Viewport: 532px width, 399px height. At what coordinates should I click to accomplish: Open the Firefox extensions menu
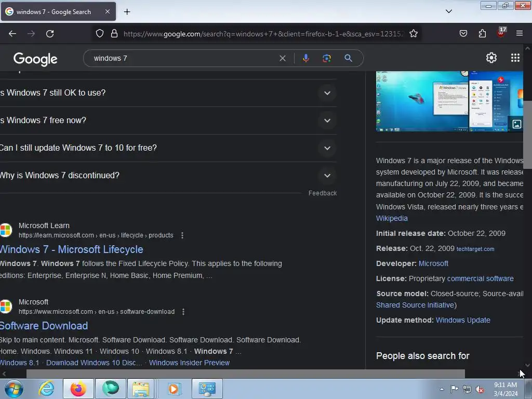482,34
